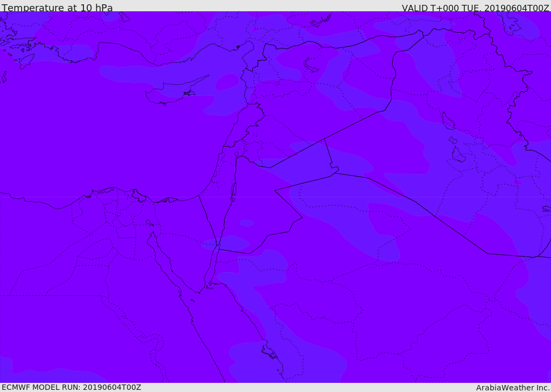The image size is (551, 392).
Task: Click the Gulf of Aqaba inlet
Action: (x=212, y=266)
